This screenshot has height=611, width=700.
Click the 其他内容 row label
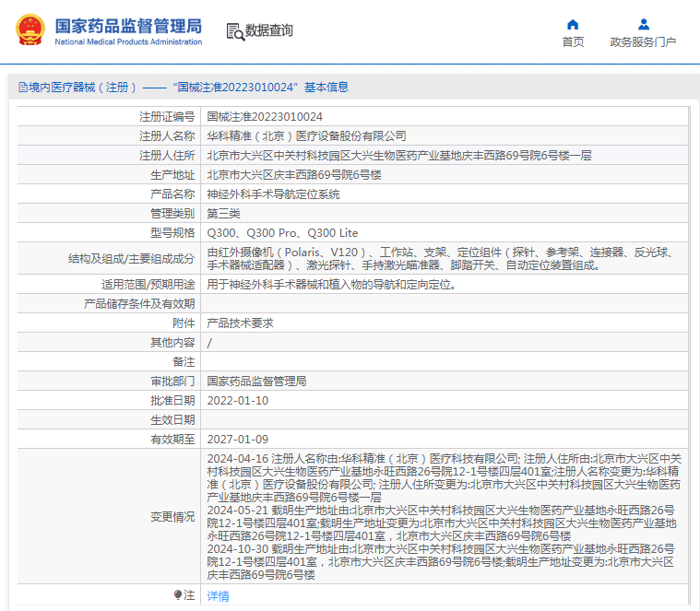172,343
